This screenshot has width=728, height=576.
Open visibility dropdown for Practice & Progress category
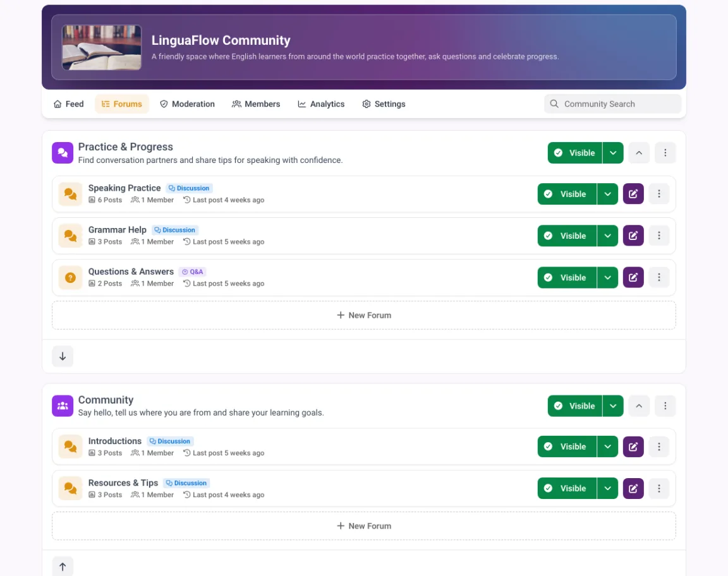tap(613, 153)
